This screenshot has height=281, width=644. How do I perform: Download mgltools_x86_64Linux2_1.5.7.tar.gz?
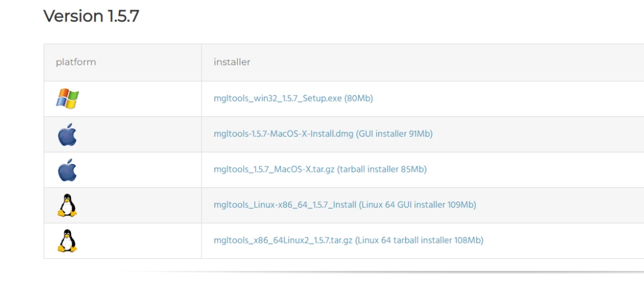click(283, 240)
